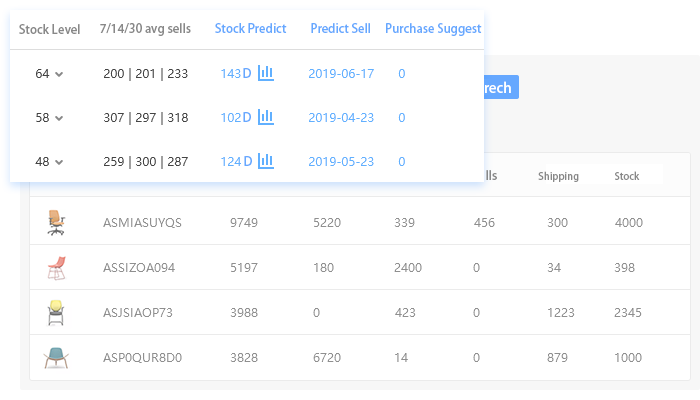This screenshot has width=700, height=400.
Task: Select product code ASMIASUYQS
Action: click(x=142, y=223)
